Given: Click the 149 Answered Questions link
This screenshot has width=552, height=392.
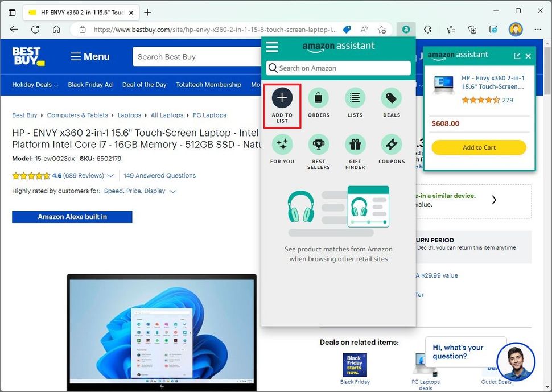Looking at the screenshot, I should point(159,175).
